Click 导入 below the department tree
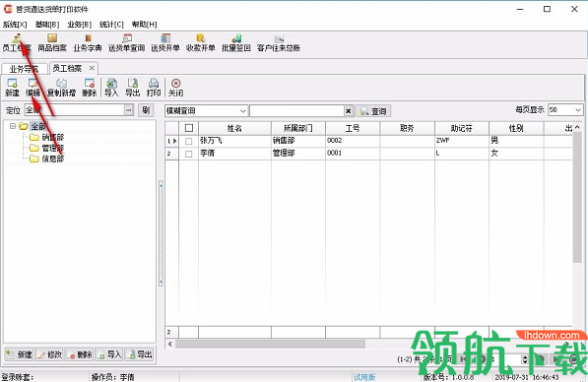Image resolution: width=588 pixels, height=382 pixels. (x=109, y=354)
